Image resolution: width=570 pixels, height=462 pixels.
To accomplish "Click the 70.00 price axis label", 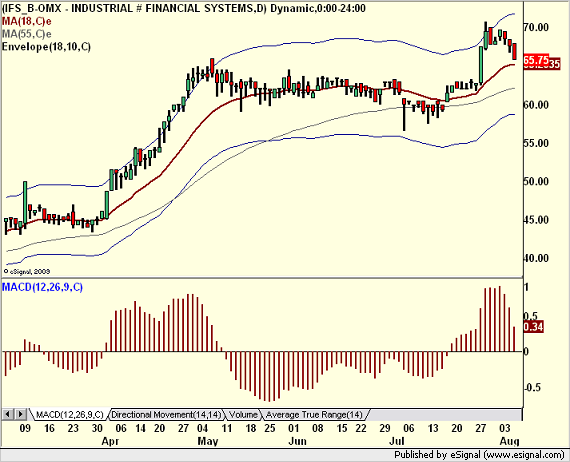I will 536,27.
